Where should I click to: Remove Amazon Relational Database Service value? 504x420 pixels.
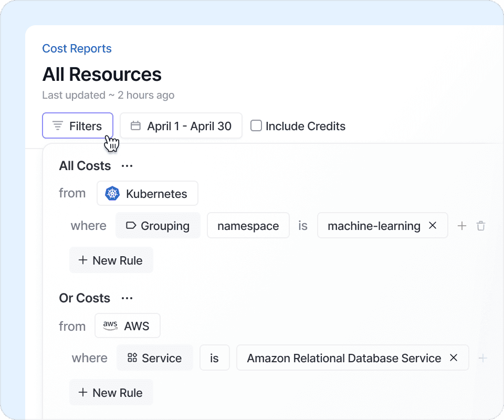pos(454,358)
